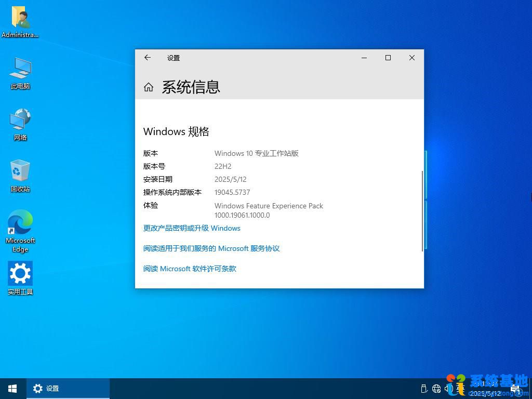Screen dimensions: 532x399
Task: Open the Administrator folder on desktop
Action: pyautogui.click(x=20, y=22)
